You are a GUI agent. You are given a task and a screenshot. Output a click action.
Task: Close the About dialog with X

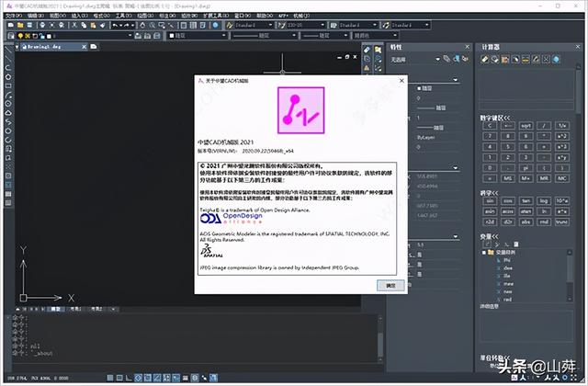(x=401, y=80)
